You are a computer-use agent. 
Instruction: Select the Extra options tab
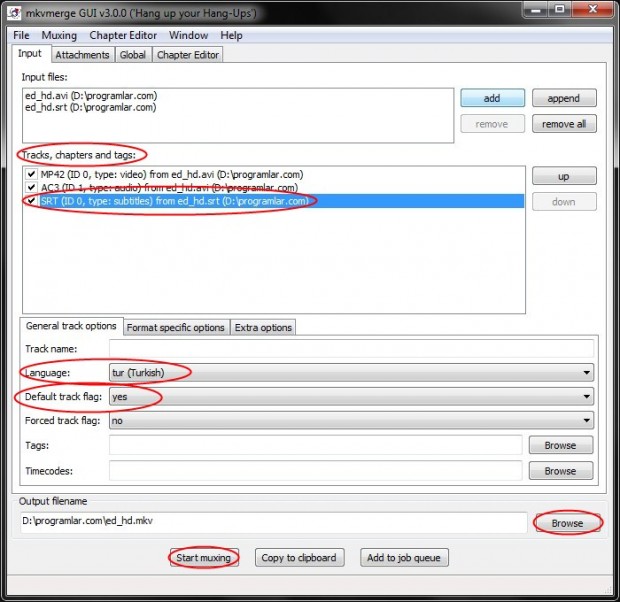tap(263, 328)
